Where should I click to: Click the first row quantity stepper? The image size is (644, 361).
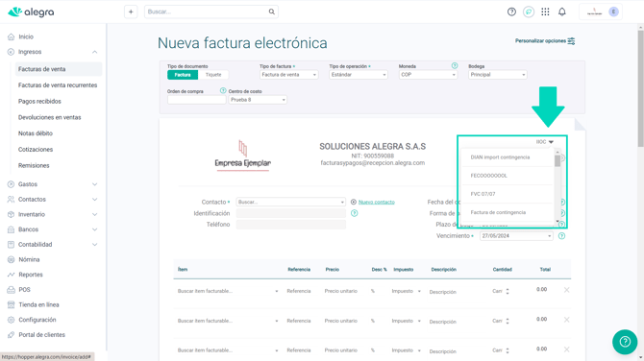(x=508, y=291)
